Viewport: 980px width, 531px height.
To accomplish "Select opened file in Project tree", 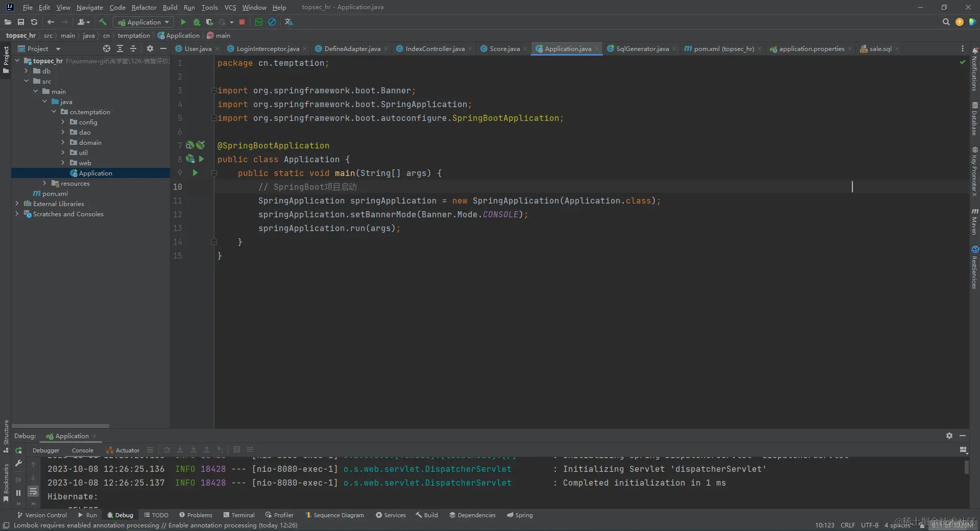I will pos(106,48).
